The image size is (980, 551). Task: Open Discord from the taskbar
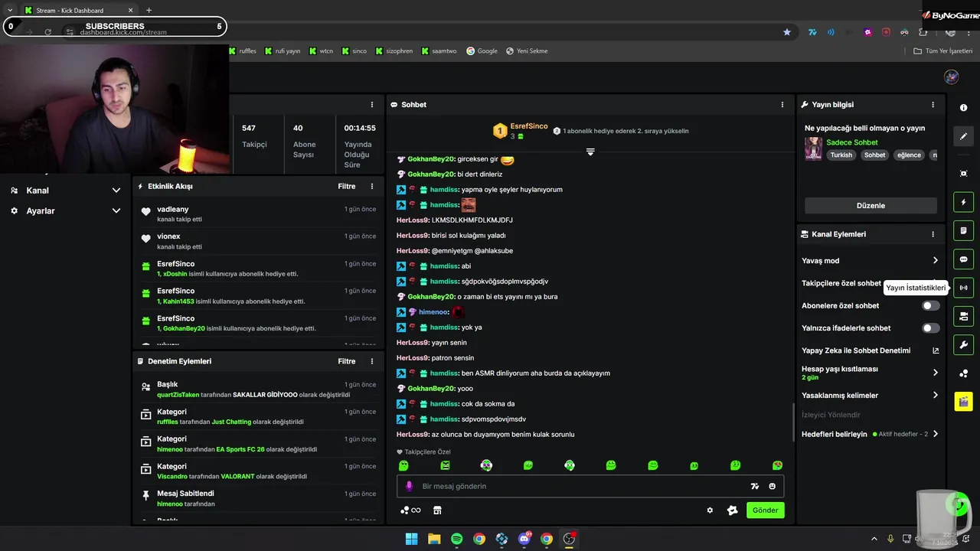[524, 539]
